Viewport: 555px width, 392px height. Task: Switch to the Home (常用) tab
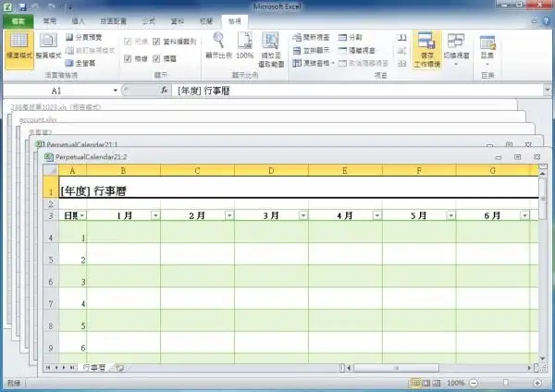[x=50, y=21]
